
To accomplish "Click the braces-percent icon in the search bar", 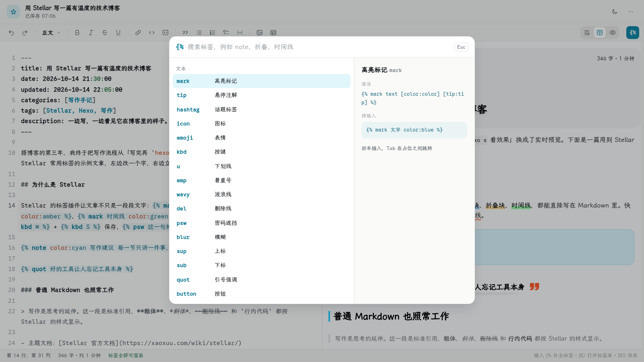I will click(x=180, y=47).
